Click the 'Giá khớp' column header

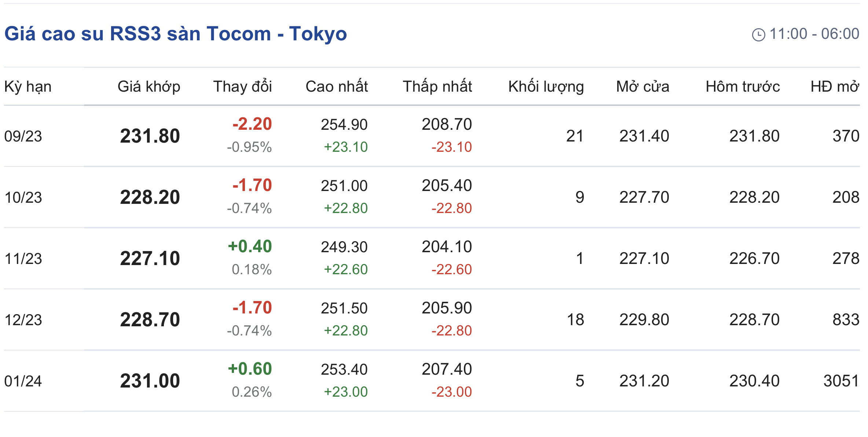(149, 87)
